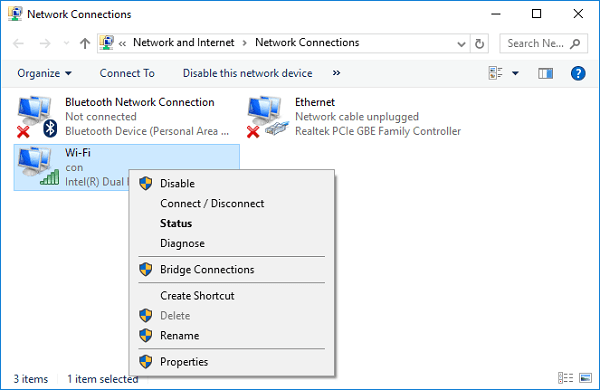600x390 pixels.
Task: Refresh the Network Connections view
Action: pos(479,44)
